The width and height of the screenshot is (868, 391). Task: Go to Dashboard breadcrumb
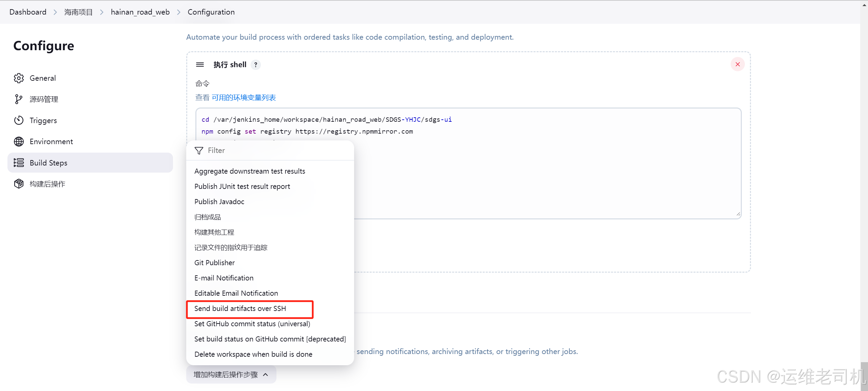click(x=28, y=12)
